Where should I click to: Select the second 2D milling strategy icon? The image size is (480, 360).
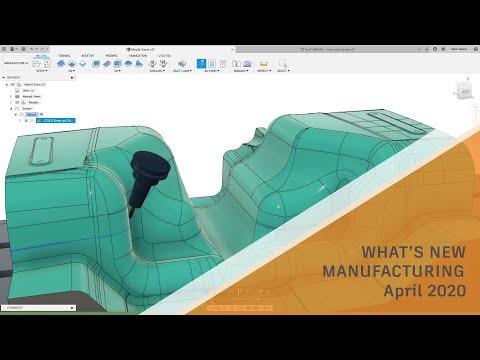tap(71, 64)
